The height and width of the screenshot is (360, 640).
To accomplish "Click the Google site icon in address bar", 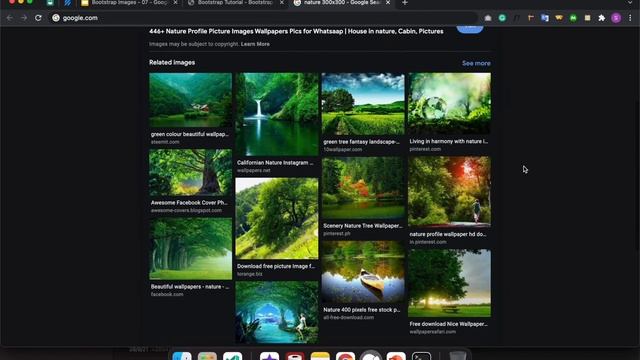I will point(56,18).
